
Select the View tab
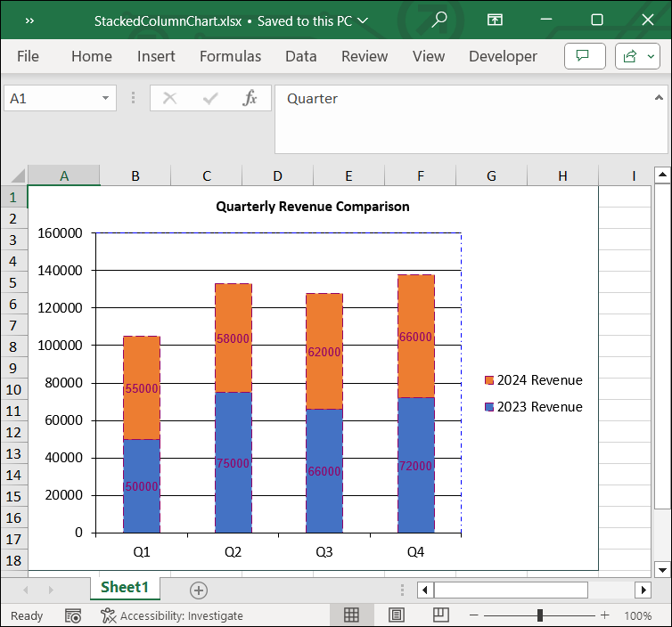tap(429, 56)
